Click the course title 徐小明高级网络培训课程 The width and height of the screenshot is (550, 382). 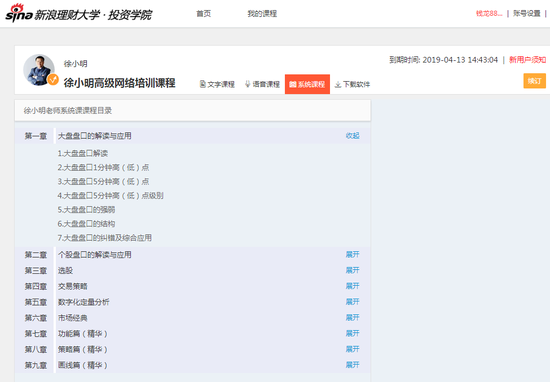pos(120,83)
